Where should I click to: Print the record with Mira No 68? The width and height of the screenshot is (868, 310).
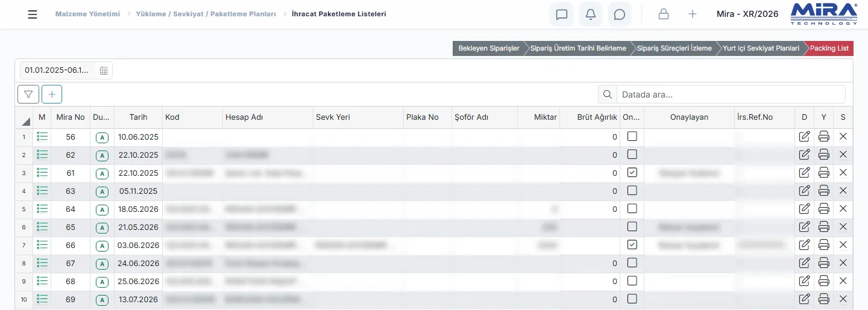point(824,281)
